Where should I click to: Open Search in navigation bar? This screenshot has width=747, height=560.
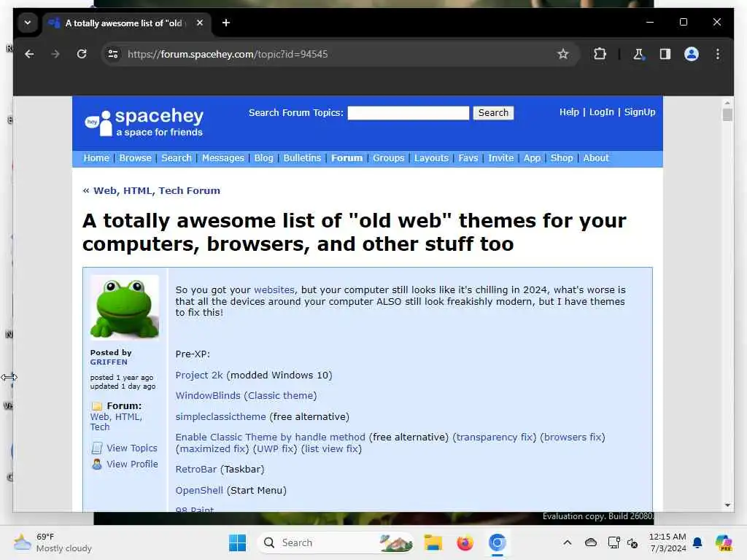(177, 158)
